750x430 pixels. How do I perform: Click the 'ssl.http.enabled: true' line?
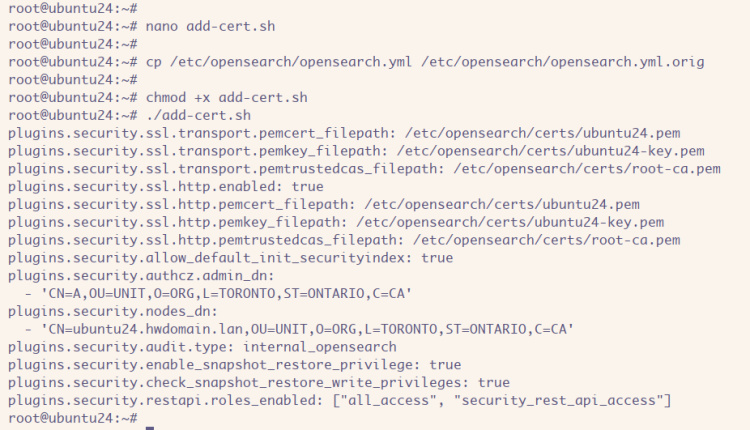pos(165,187)
